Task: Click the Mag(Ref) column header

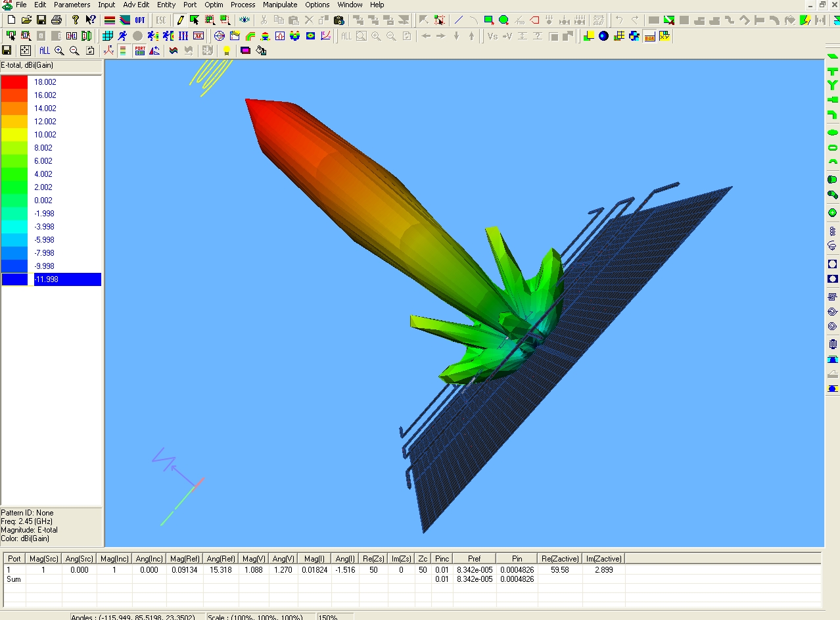Action: pos(185,559)
